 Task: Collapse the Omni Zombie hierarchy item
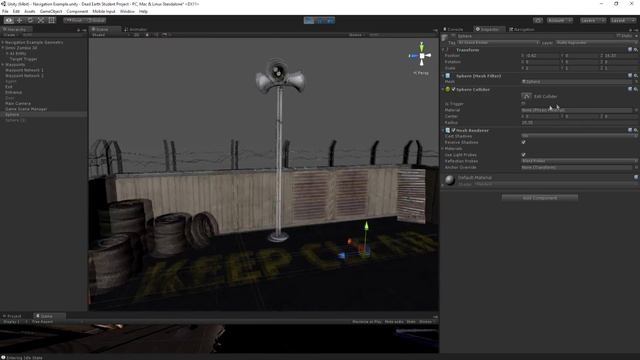click(3, 48)
